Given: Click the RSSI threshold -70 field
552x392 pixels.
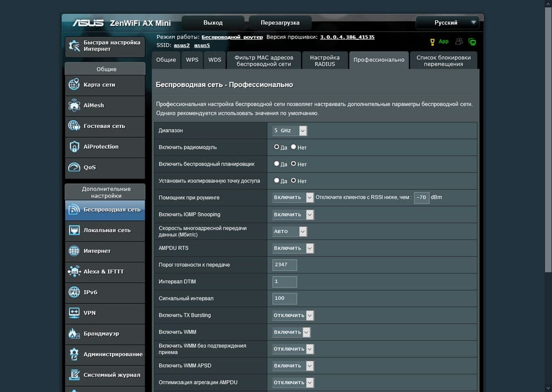Looking at the screenshot, I should click(x=421, y=197).
